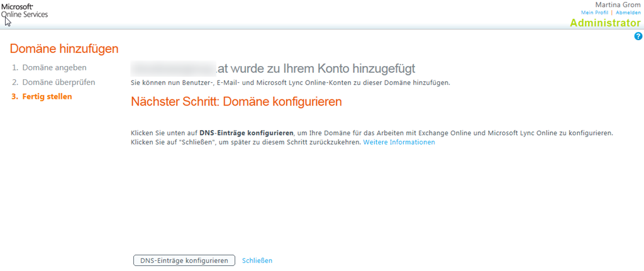Select step 2 Domäne überprüfen
This screenshot has width=644, height=271.
[x=53, y=82]
